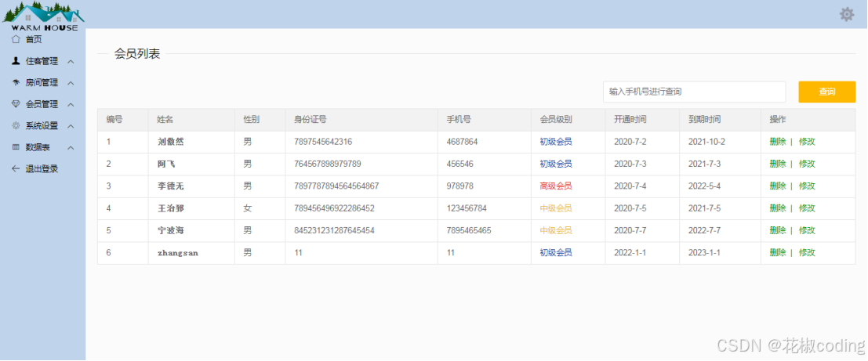This screenshot has width=868, height=361.
Task: Click the gear icon beside 系统设置
Action: tap(16, 125)
